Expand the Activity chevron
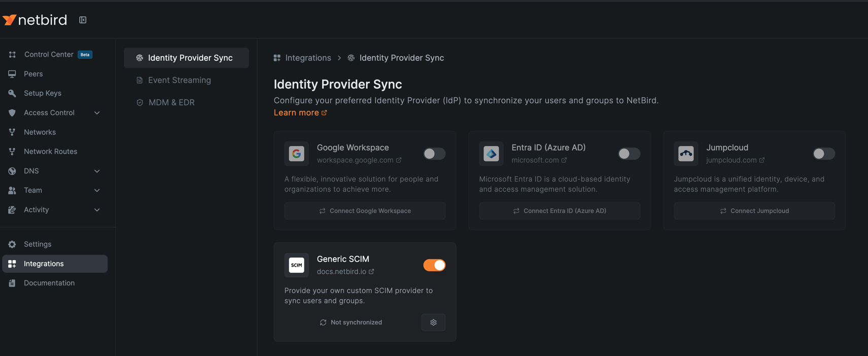868x356 pixels. point(97,210)
